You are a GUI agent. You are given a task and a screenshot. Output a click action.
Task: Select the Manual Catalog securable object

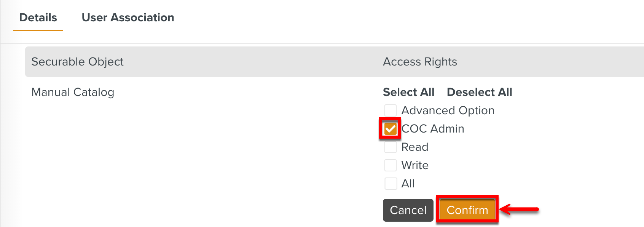73,92
